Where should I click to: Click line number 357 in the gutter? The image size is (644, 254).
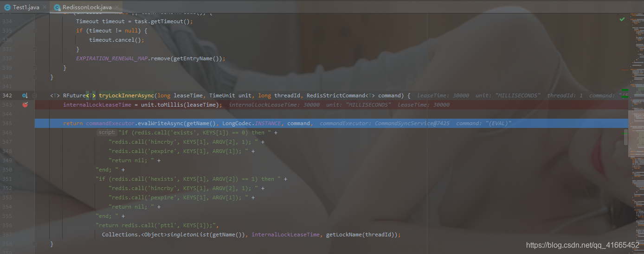click(7, 235)
